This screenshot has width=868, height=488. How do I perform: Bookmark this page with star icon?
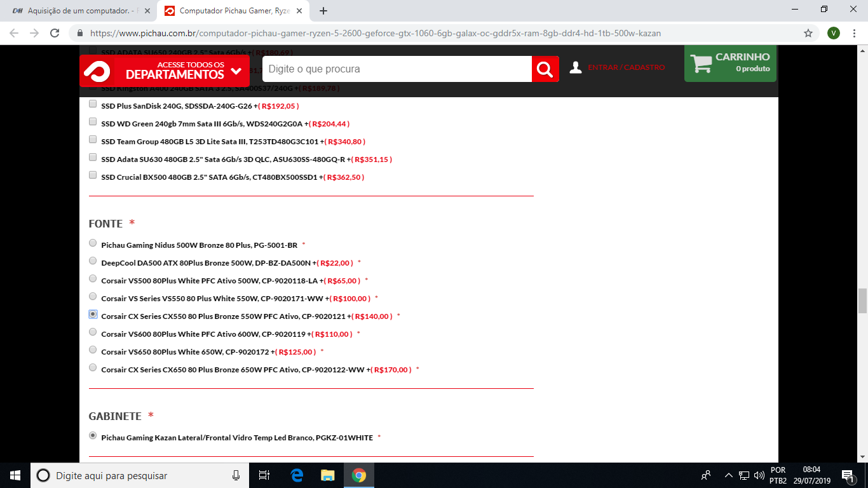(x=808, y=33)
